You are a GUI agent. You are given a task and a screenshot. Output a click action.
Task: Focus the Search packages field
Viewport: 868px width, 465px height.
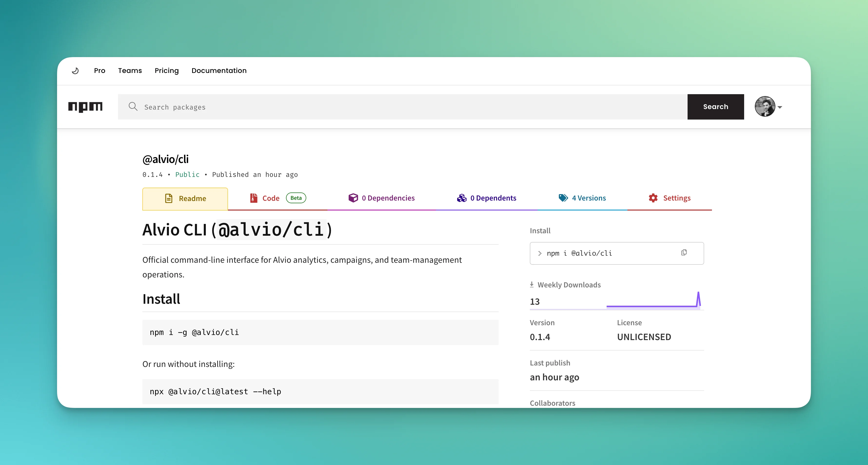[403, 107]
